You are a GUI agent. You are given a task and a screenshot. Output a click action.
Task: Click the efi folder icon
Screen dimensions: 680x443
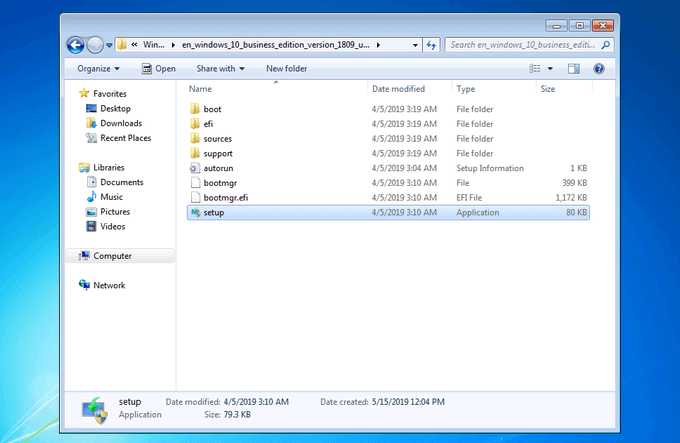pyautogui.click(x=195, y=124)
